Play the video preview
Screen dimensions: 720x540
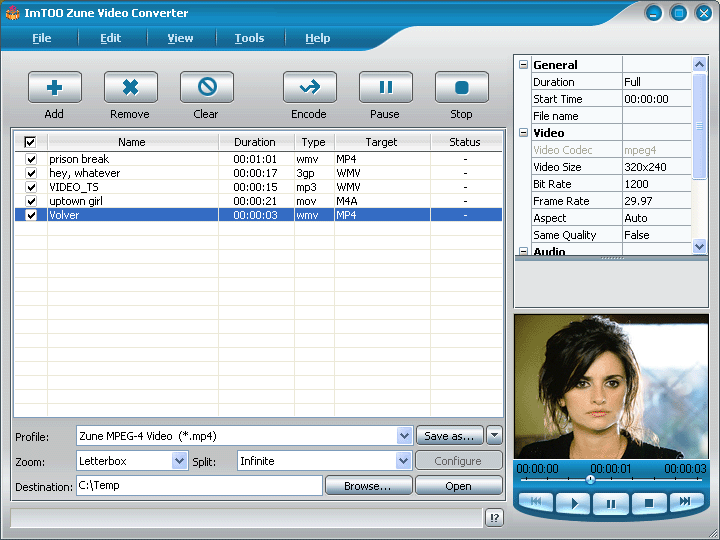[x=573, y=503]
